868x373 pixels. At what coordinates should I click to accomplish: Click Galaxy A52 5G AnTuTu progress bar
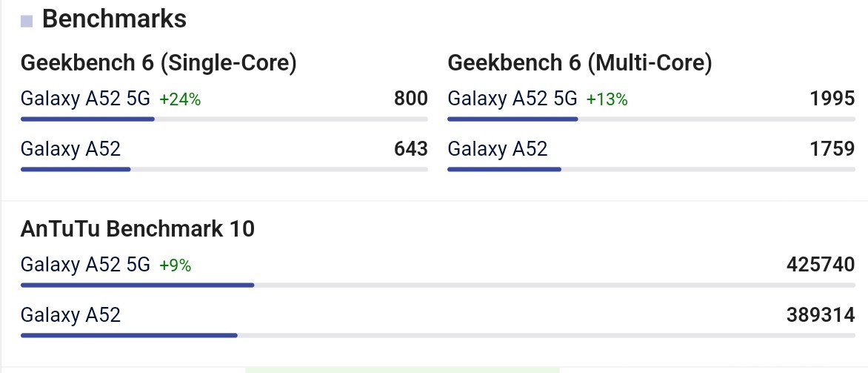tap(438, 285)
